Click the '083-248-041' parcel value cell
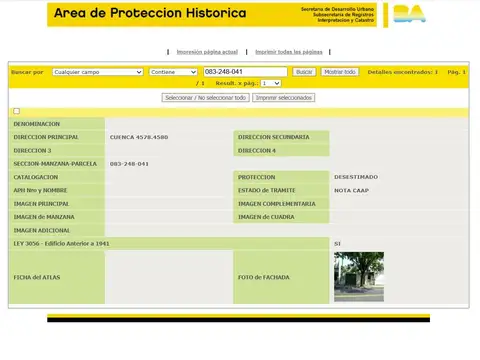 (x=129, y=164)
